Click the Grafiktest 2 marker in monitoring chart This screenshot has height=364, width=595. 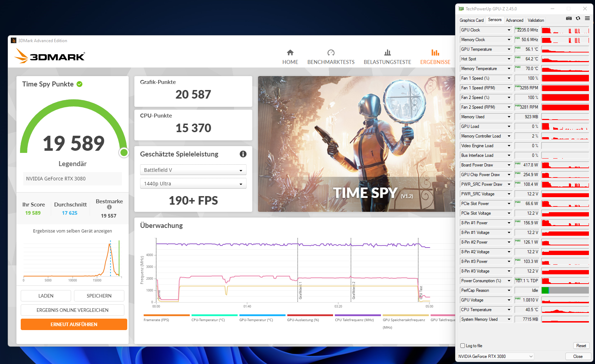click(353, 290)
